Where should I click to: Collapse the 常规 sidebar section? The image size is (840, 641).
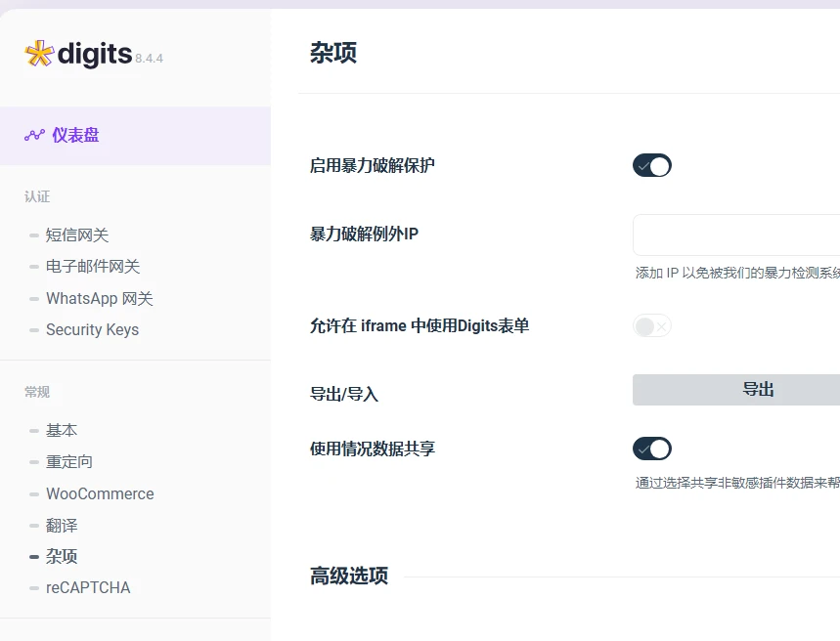coord(37,392)
